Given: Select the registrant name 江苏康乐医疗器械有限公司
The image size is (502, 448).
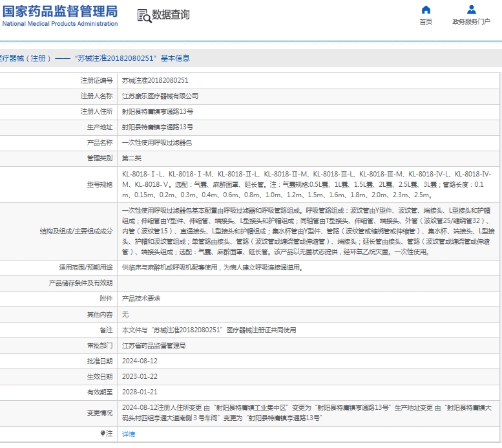Looking at the screenshot, I should pyautogui.click(x=160, y=96).
